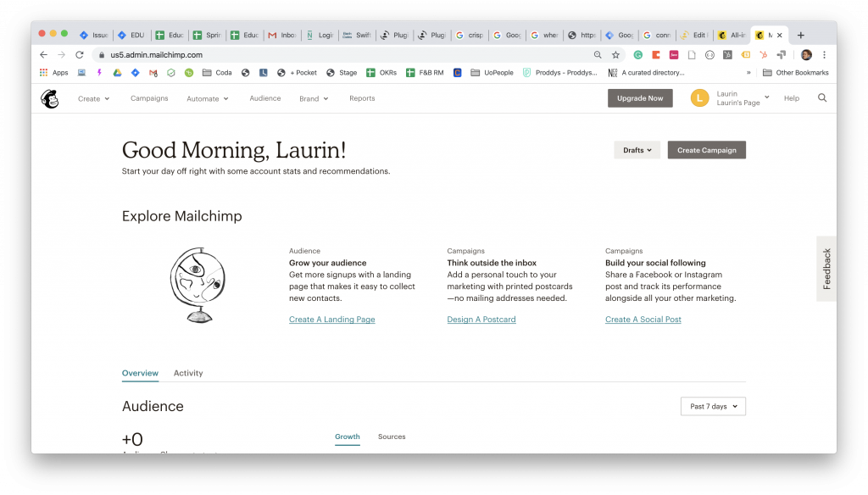Viewport: 868px width, 495px height.
Task: Go forward with the browser forward arrow
Action: [61, 55]
